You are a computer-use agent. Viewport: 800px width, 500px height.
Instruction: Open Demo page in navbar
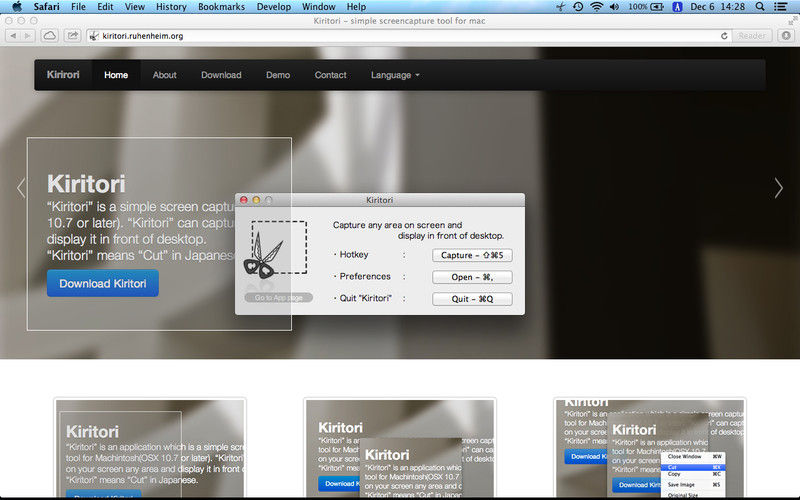pyautogui.click(x=278, y=75)
